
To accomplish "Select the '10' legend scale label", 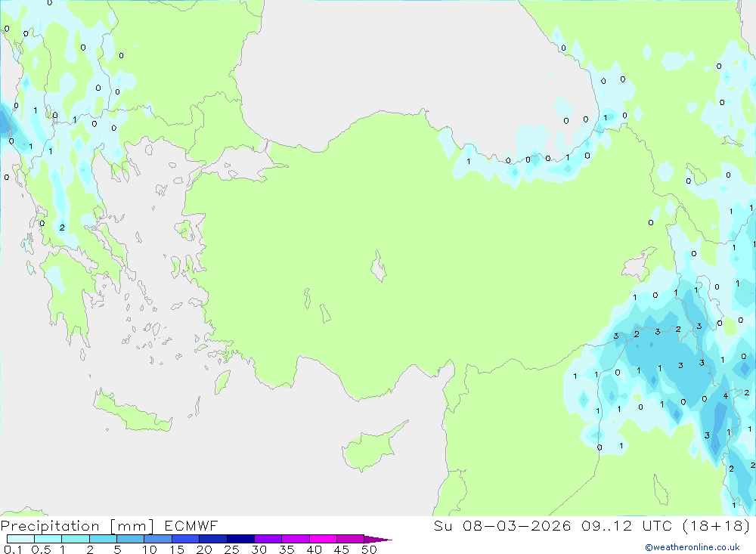I will [x=150, y=549].
